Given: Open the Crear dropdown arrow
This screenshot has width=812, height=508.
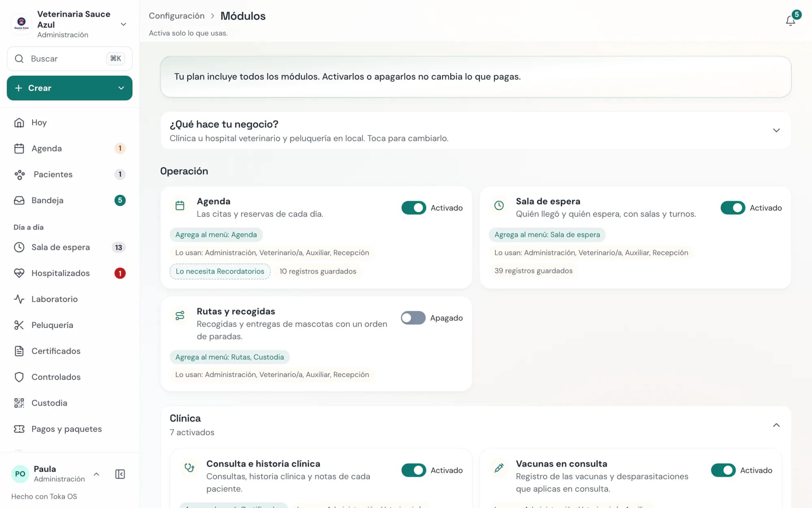Looking at the screenshot, I should (121, 88).
